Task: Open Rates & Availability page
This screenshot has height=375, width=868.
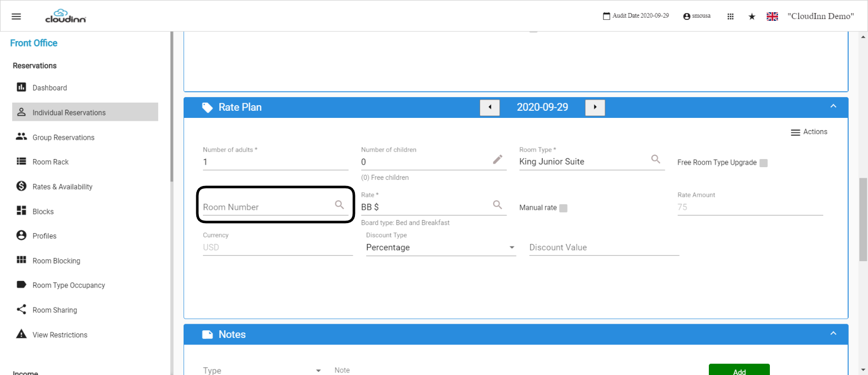Action: pyautogui.click(x=85, y=186)
